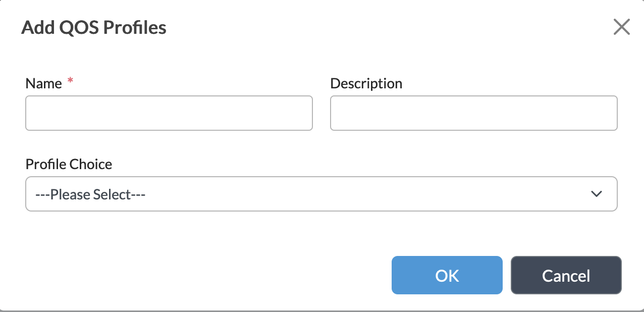Confirm the form with OK
The width and height of the screenshot is (644, 312).
(447, 275)
